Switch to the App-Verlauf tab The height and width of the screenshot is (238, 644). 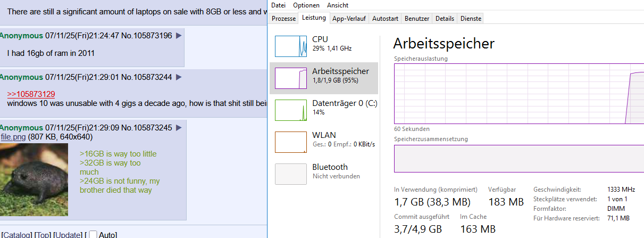[349, 19]
